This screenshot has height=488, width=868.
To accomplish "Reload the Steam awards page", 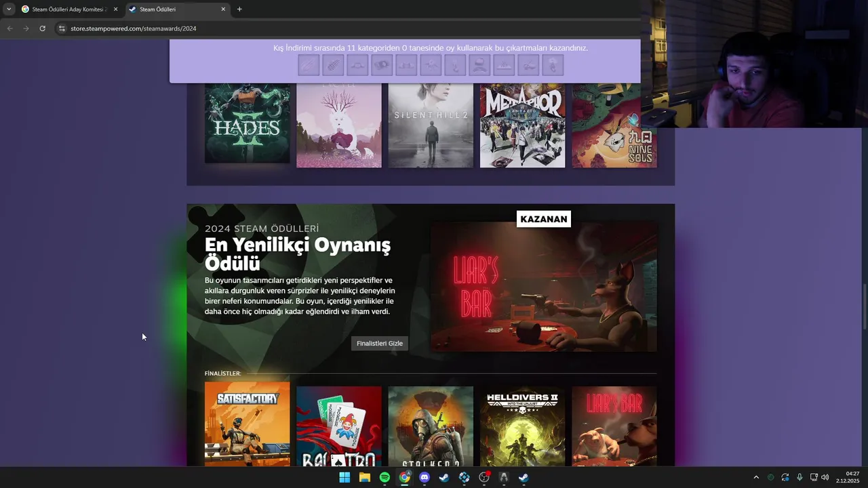I will (42, 28).
